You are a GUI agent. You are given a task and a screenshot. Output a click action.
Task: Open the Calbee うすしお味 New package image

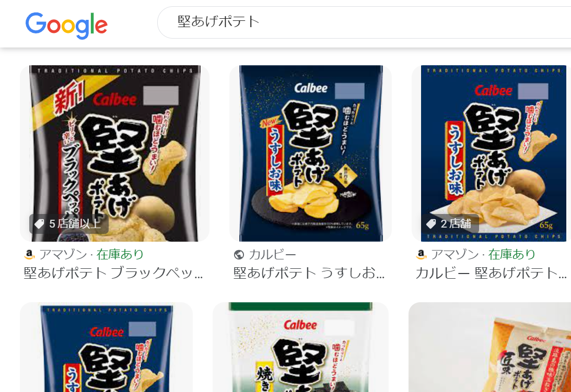pos(311,153)
